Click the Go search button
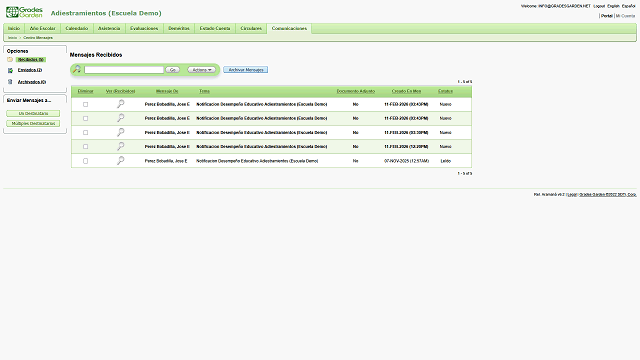The height and width of the screenshot is (360, 640). coord(173,70)
